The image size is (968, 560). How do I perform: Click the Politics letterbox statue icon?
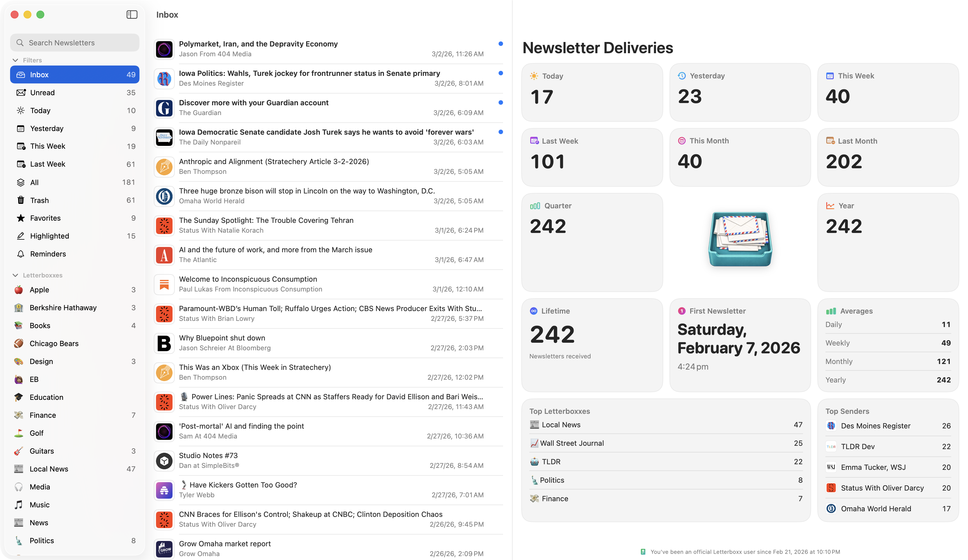[18, 540]
